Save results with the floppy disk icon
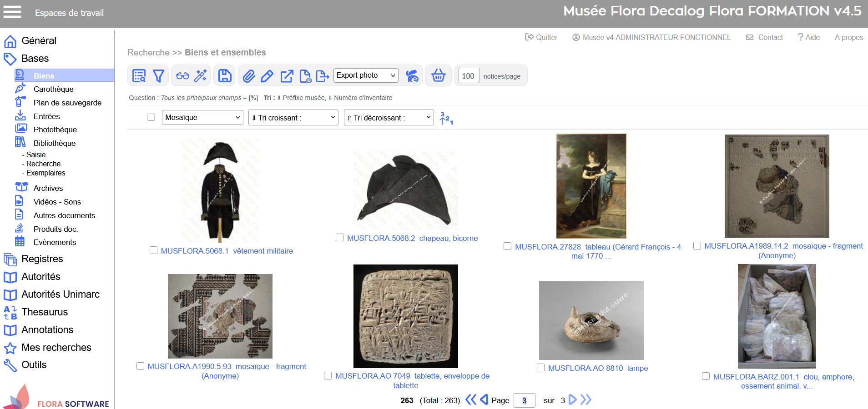The image size is (868, 409). point(225,76)
